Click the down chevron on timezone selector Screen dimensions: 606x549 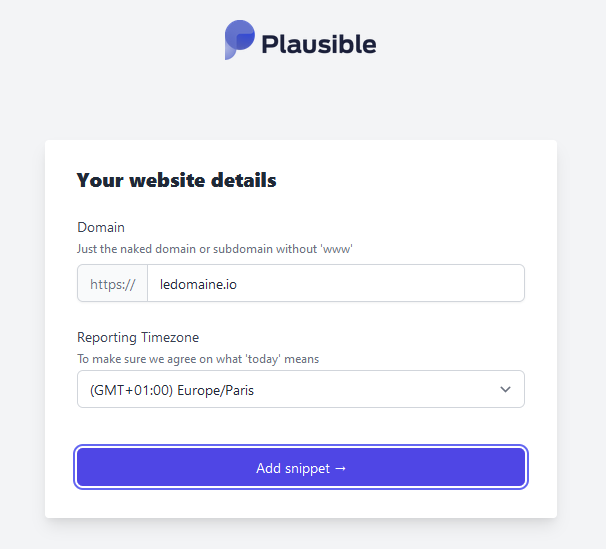505,389
